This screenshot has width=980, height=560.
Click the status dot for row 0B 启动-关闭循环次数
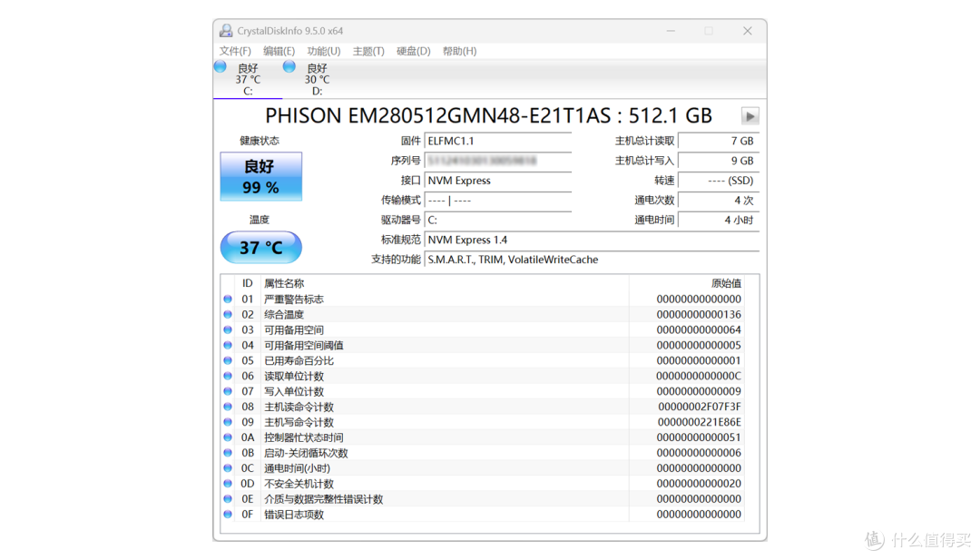coord(228,453)
